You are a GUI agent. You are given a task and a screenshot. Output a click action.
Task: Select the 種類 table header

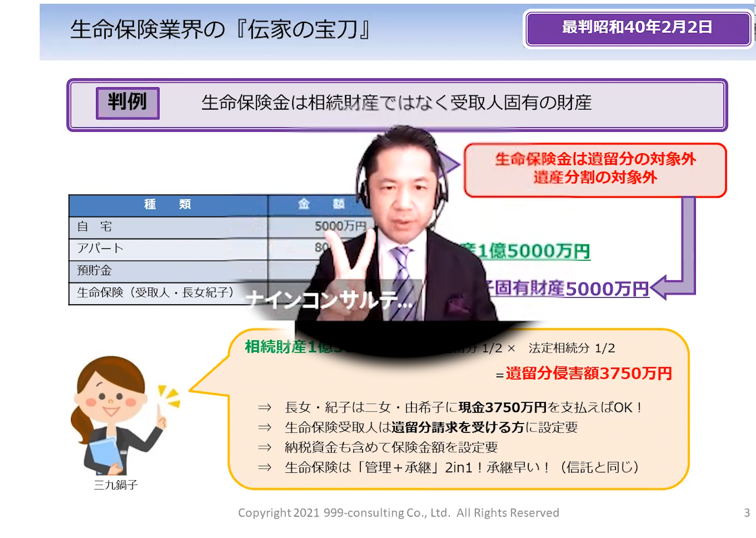coord(168,205)
